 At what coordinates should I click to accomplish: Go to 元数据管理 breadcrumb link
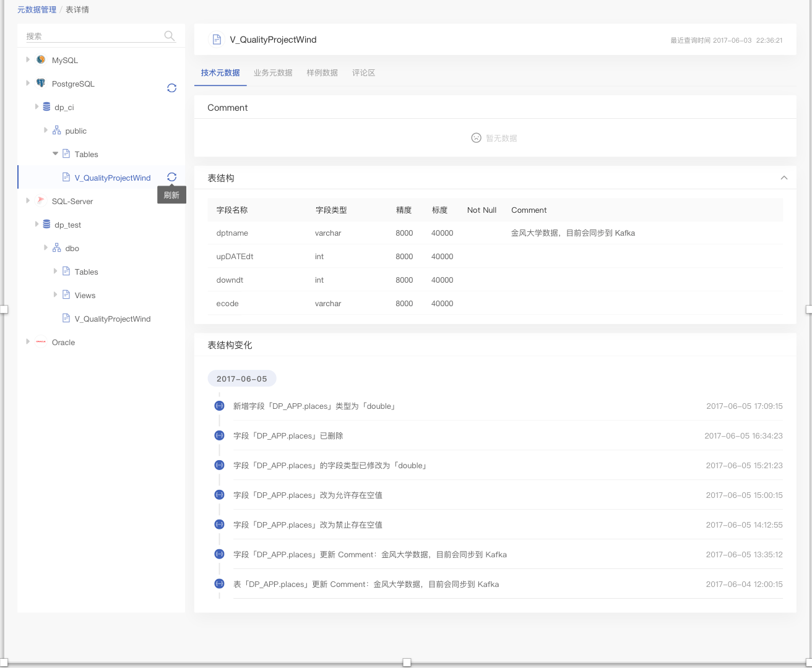click(x=37, y=10)
